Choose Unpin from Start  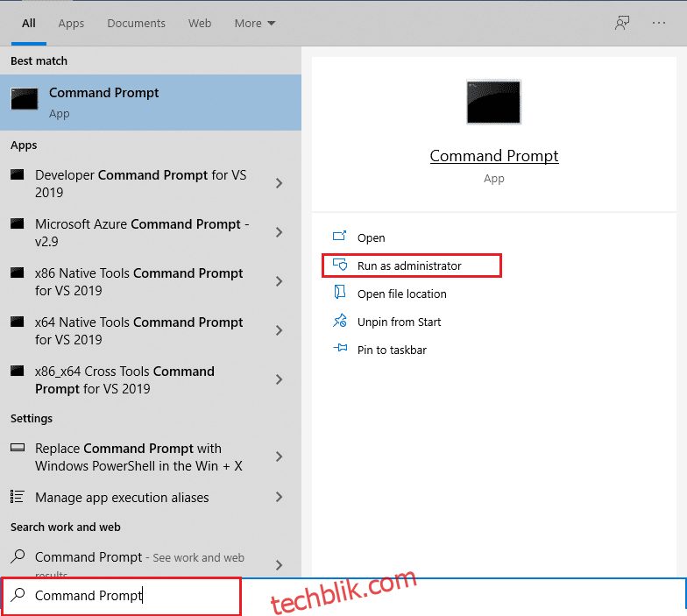click(x=399, y=322)
